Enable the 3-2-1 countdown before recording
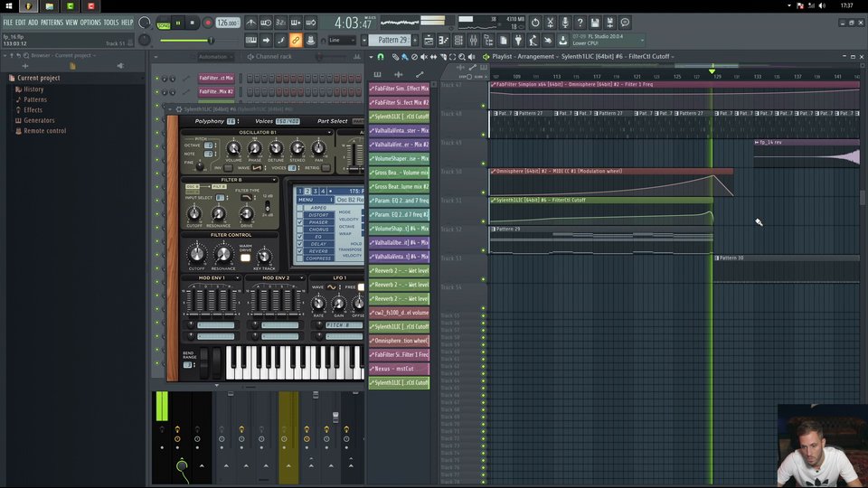The image size is (868, 488). tap(280, 23)
